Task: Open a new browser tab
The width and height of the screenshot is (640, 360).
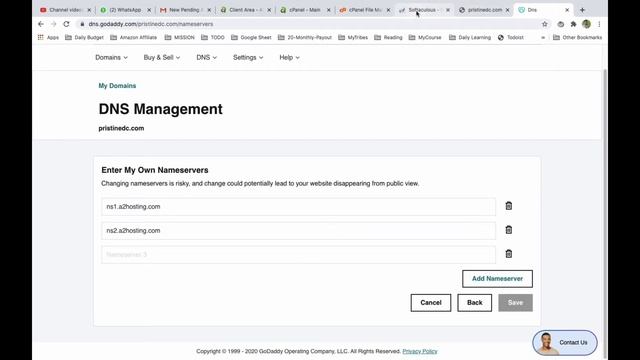Action: [x=582, y=10]
